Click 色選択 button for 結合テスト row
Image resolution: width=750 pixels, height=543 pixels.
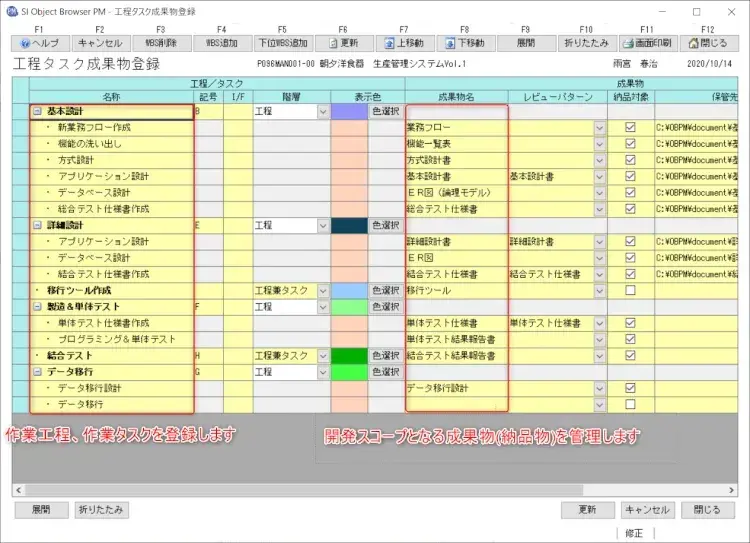386,355
